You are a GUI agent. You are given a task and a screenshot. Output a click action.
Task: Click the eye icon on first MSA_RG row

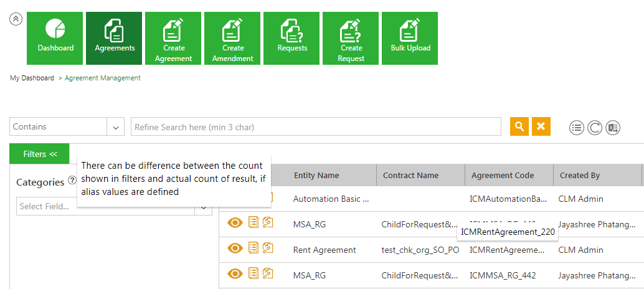235,223
